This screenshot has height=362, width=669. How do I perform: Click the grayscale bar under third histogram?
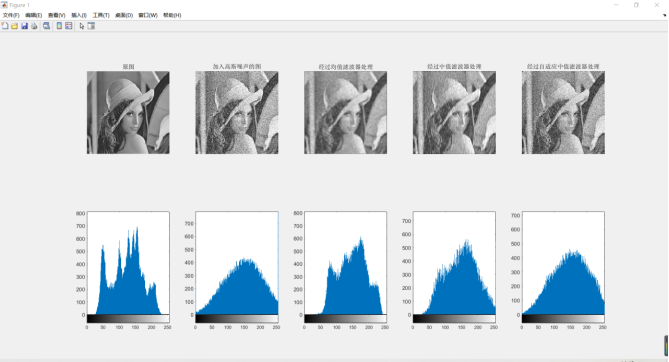click(346, 318)
